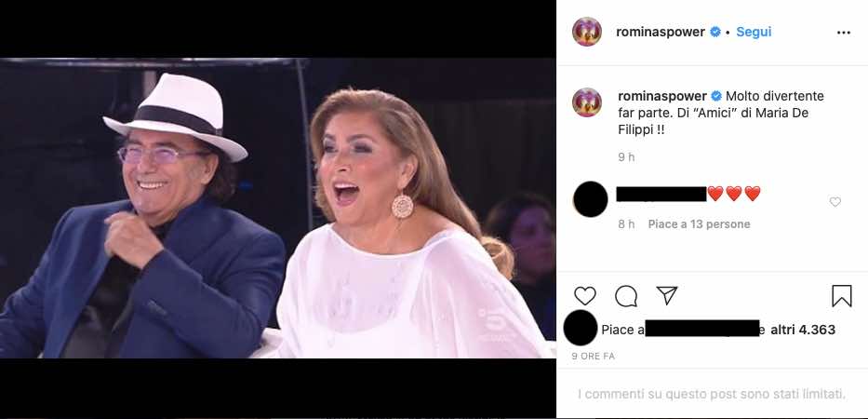
Task: Open the three-dot more options menu
Action: [x=843, y=33]
